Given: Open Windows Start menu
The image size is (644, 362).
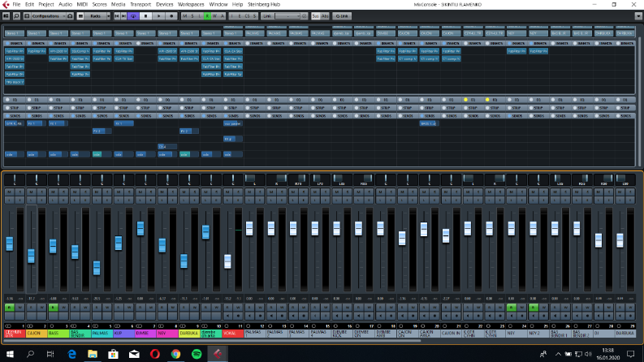Looking at the screenshot, I should pos(10,354).
